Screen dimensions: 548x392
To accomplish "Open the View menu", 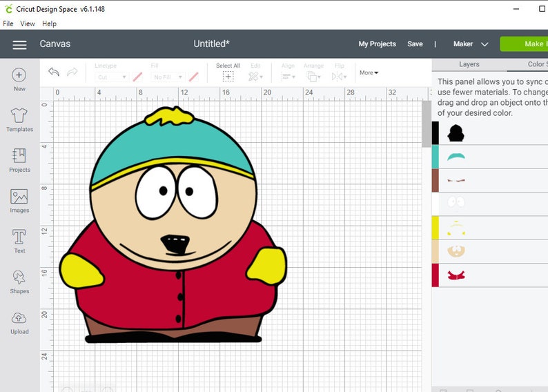I will click(x=28, y=23).
